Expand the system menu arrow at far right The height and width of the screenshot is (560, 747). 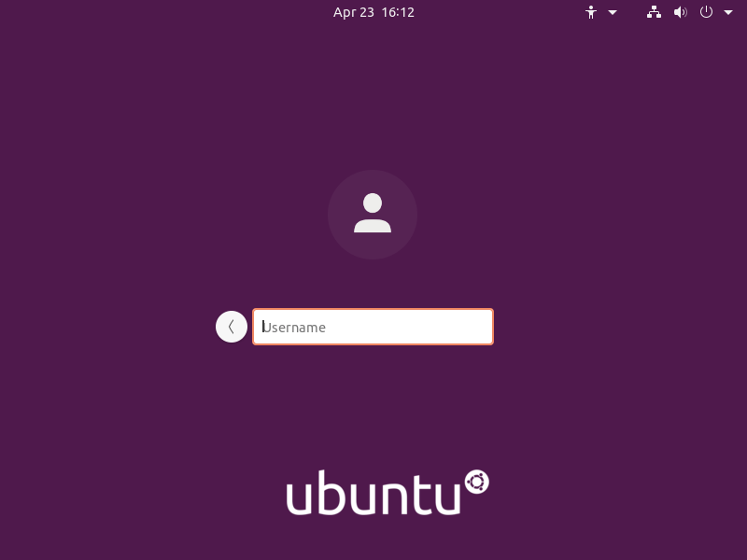[x=728, y=12]
